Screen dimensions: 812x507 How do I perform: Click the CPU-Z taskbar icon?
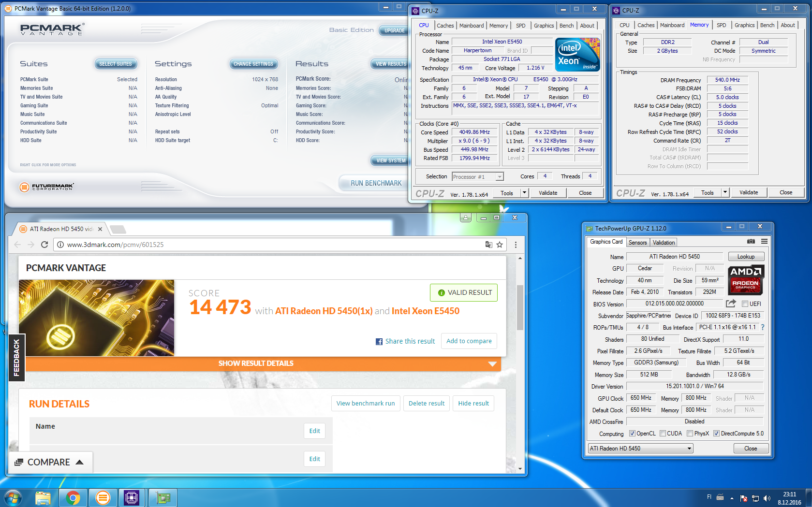132,497
